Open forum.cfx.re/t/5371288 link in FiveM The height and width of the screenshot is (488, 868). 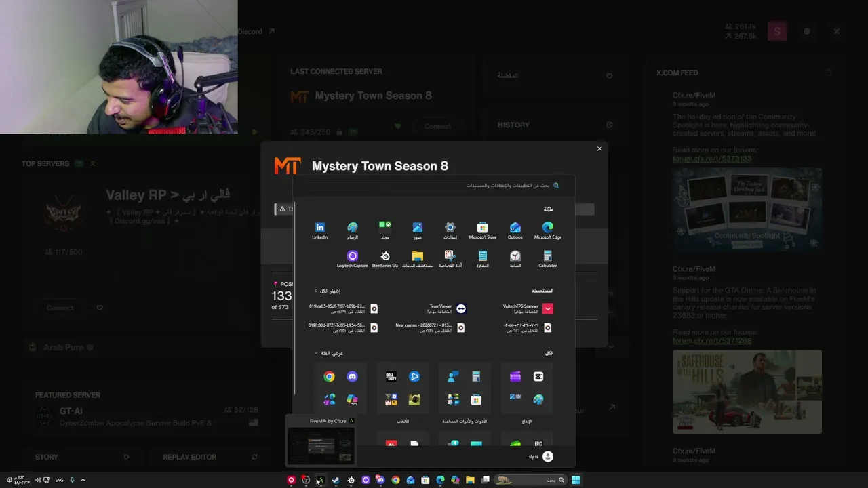(x=712, y=340)
